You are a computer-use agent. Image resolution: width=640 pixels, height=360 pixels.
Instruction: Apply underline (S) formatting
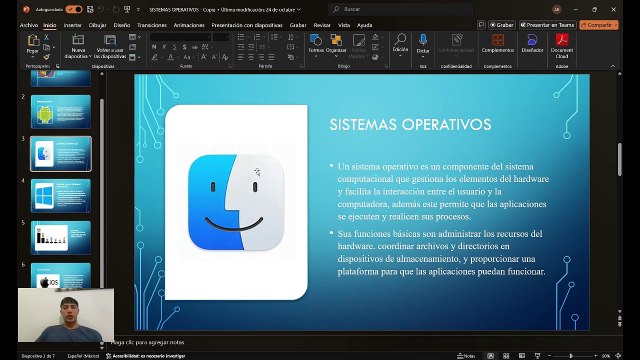[x=174, y=47]
